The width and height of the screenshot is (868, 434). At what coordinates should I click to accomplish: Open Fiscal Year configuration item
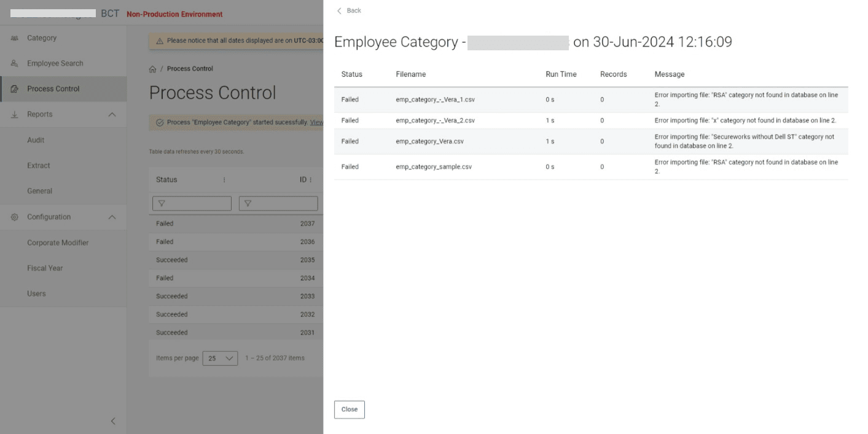coord(63,268)
